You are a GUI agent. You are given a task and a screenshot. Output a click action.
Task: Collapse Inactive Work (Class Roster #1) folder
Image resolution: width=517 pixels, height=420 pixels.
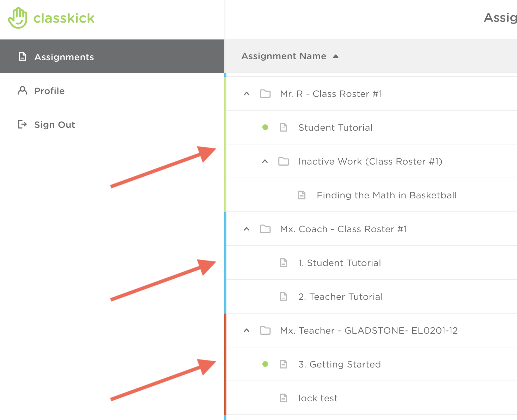tap(265, 161)
